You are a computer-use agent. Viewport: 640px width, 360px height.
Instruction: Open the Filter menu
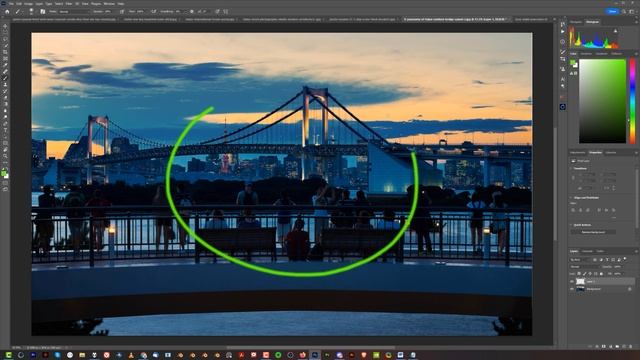pos(69,4)
